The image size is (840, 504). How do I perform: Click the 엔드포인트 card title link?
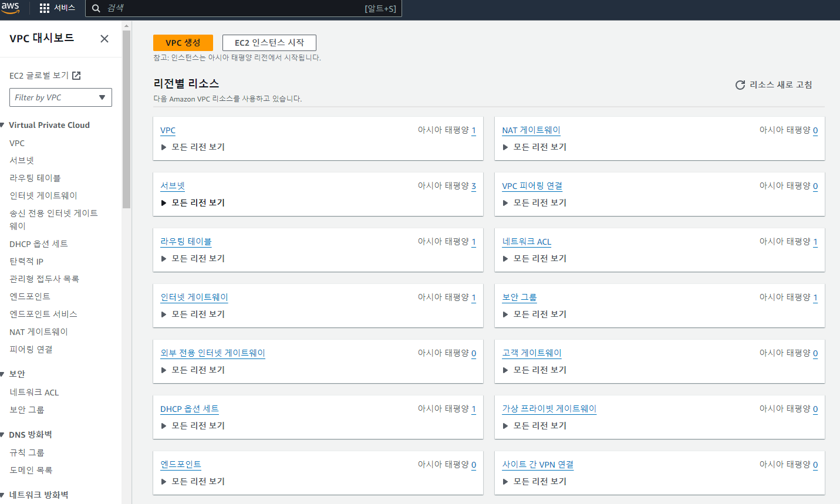pos(181,465)
